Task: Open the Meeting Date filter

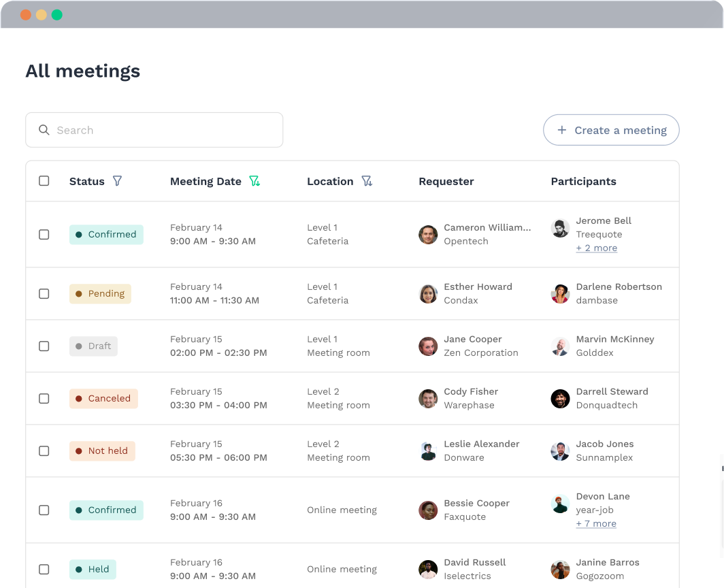Action: (x=255, y=181)
